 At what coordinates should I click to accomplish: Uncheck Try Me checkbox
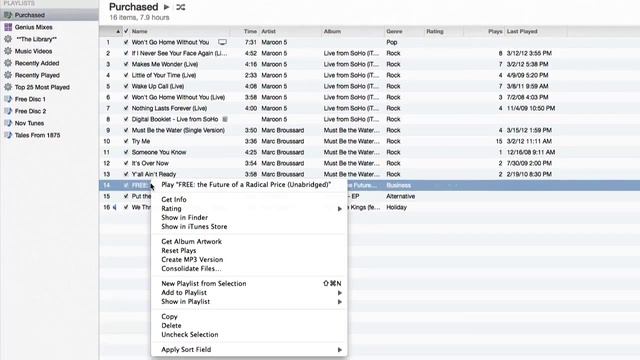126,141
